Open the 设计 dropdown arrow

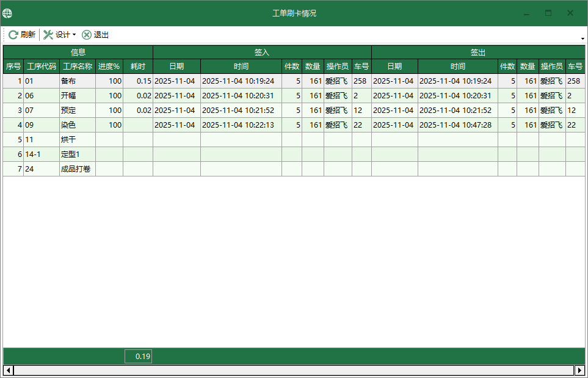pos(74,35)
